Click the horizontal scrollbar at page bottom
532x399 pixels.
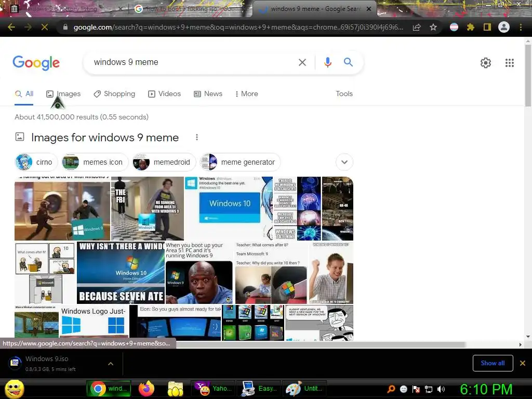point(321,344)
